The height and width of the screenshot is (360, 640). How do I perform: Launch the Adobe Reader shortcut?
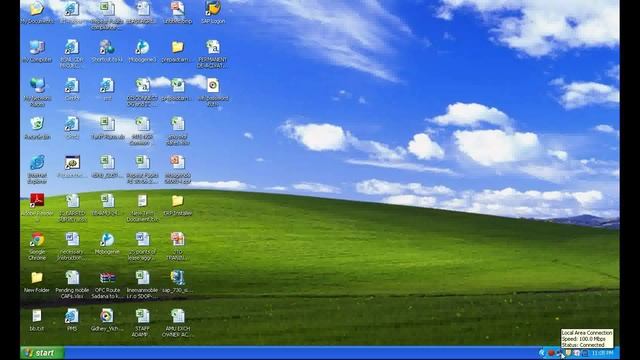[x=37, y=201]
